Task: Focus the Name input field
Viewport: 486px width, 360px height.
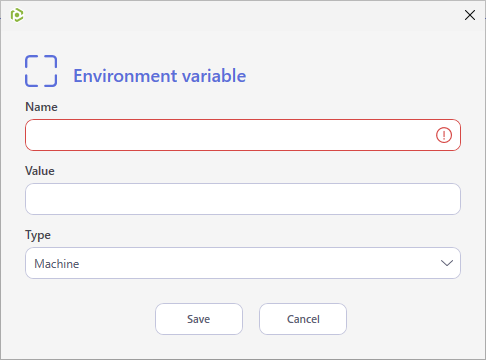Action: [x=243, y=135]
